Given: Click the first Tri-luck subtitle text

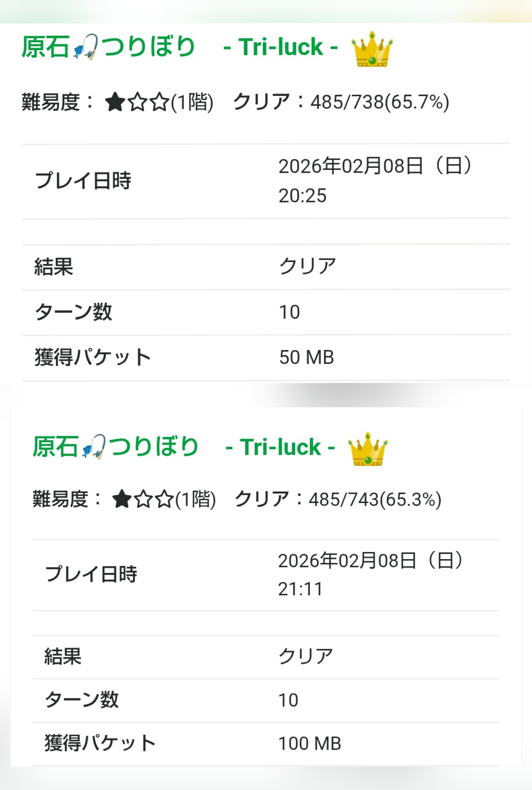Looking at the screenshot, I should pos(280,47).
